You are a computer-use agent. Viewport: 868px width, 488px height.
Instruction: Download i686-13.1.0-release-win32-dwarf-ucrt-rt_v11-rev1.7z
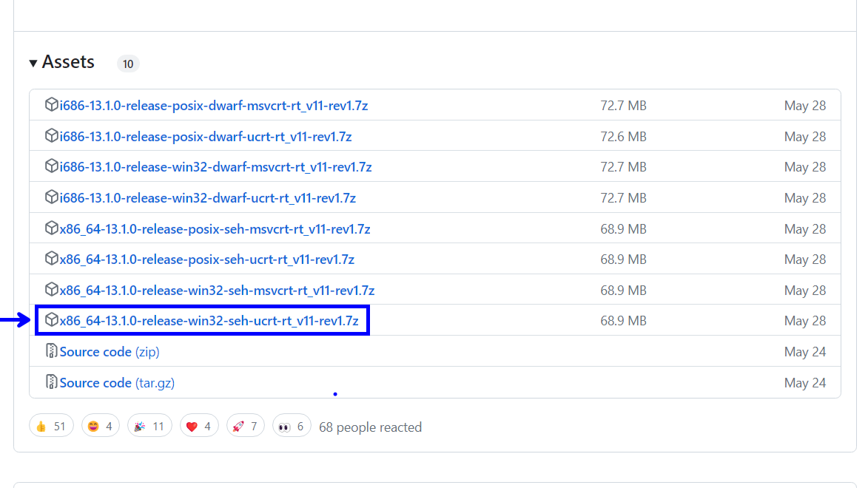point(208,198)
